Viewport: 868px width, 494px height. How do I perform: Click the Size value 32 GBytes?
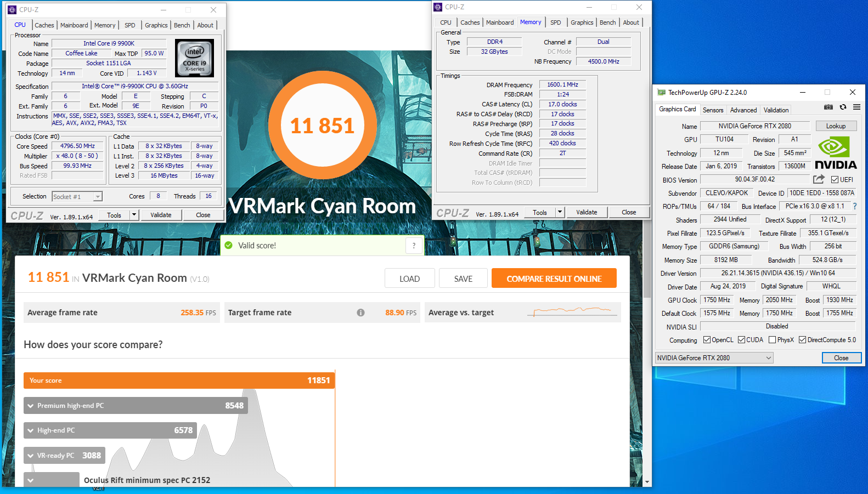(x=494, y=52)
